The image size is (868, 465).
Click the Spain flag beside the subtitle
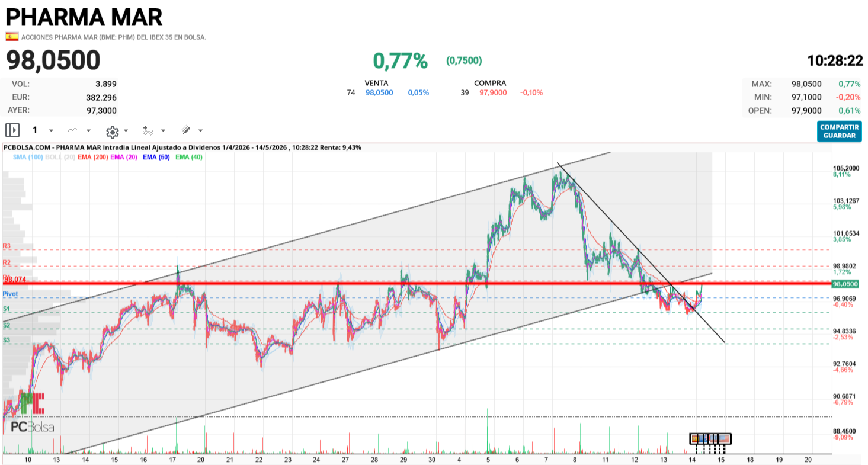click(12, 37)
